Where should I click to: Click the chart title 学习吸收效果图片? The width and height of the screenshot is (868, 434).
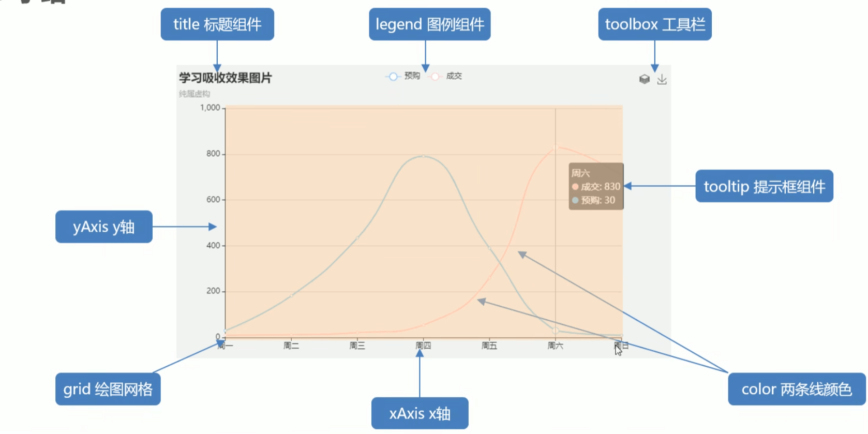226,78
